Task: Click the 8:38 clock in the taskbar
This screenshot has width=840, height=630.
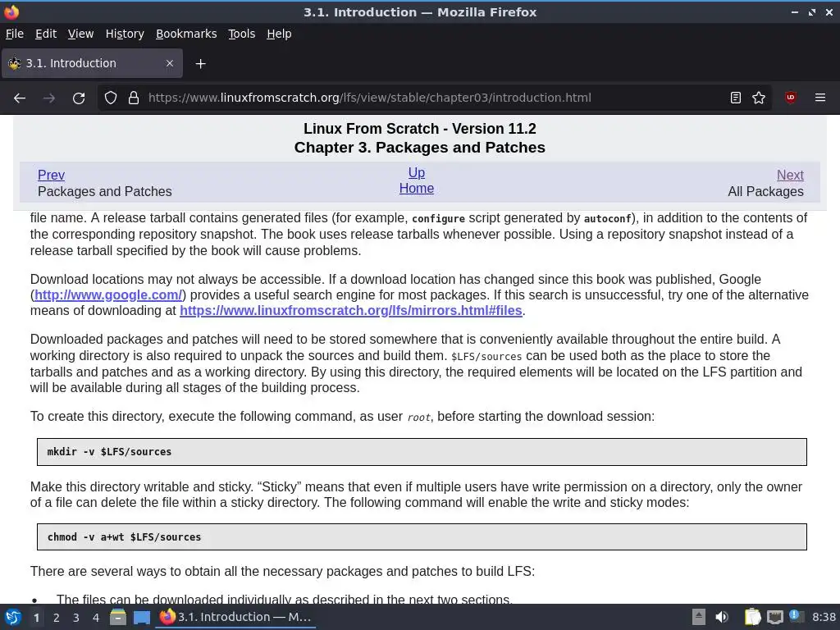Action: pos(824,617)
